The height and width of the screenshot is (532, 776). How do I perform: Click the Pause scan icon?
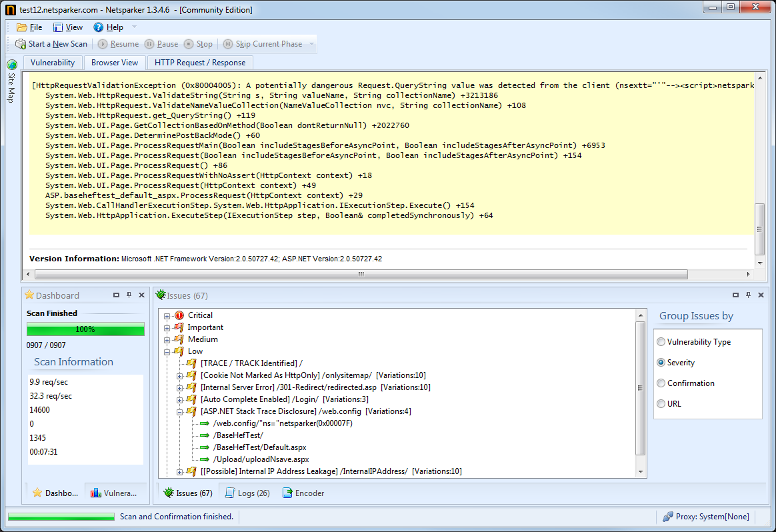149,44
